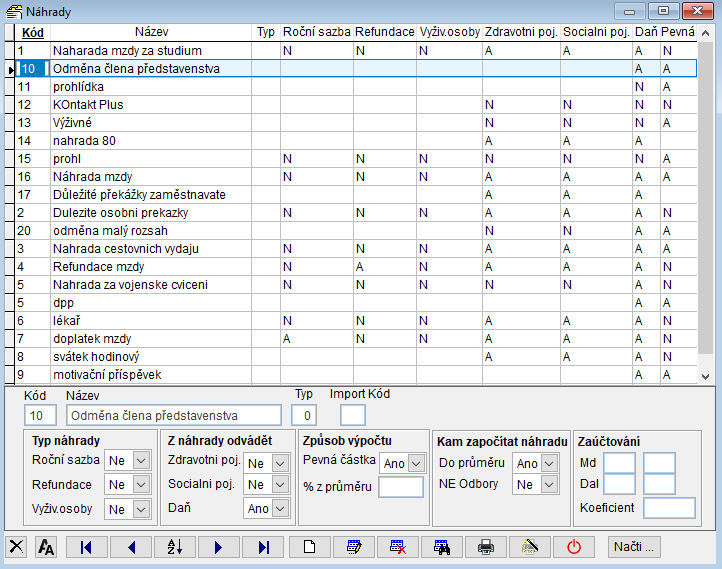Open the Do průměru dropdown
The height and width of the screenshot is (569, 722).
point(549,463)
